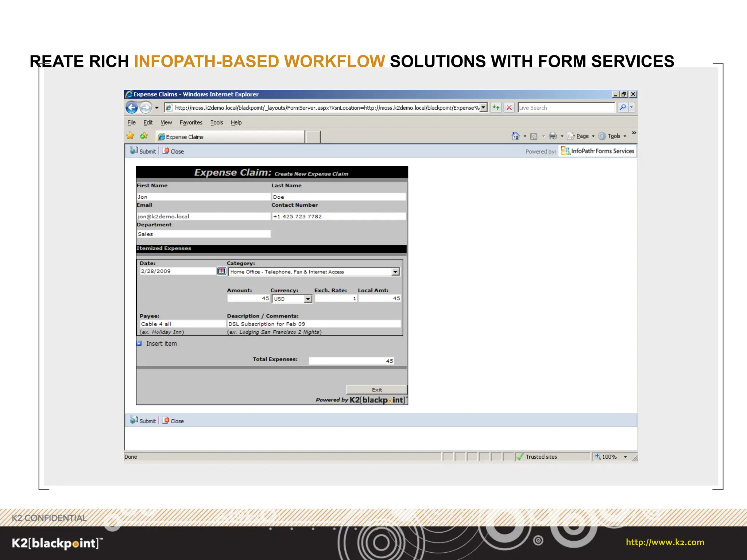Click the Exit button
This screenshot has height=560, width=747.
pos(377,390)
